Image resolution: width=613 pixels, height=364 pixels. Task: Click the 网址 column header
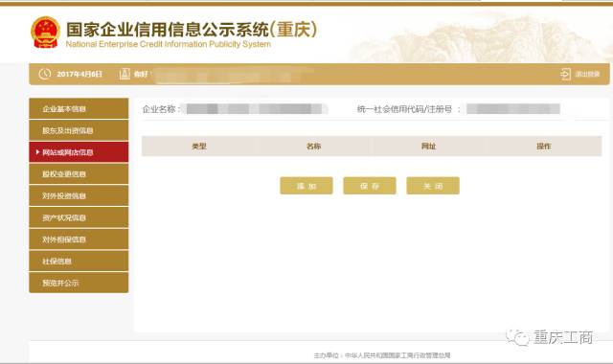pos(428,147)
